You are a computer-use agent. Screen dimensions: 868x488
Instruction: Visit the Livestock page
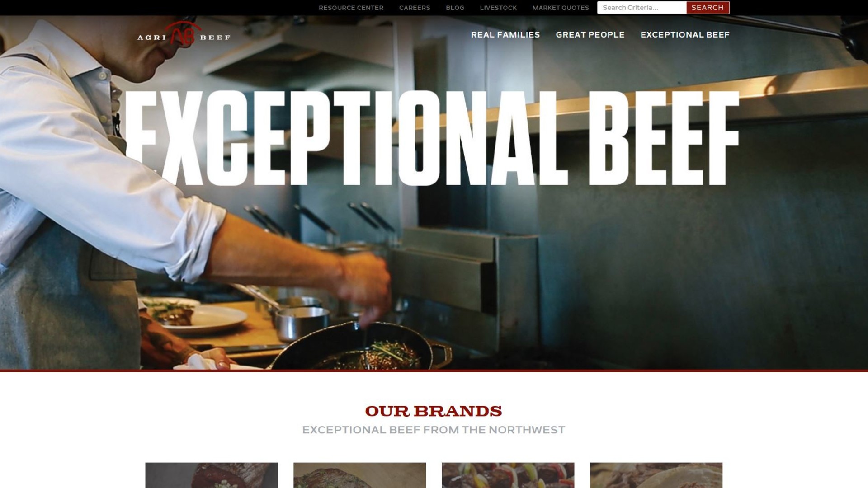click(x=498, y=8)
